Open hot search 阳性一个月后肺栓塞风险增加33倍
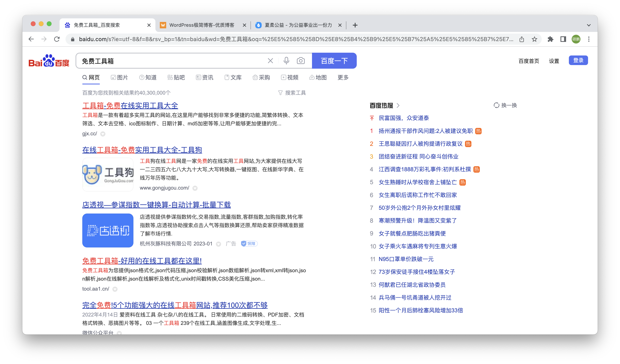This screenshot has height=364, width=620. (421, 311)
